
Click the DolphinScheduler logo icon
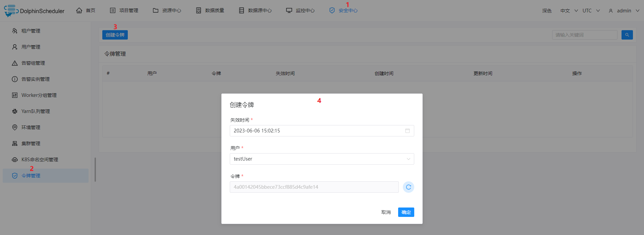click(x=11, y=10)
